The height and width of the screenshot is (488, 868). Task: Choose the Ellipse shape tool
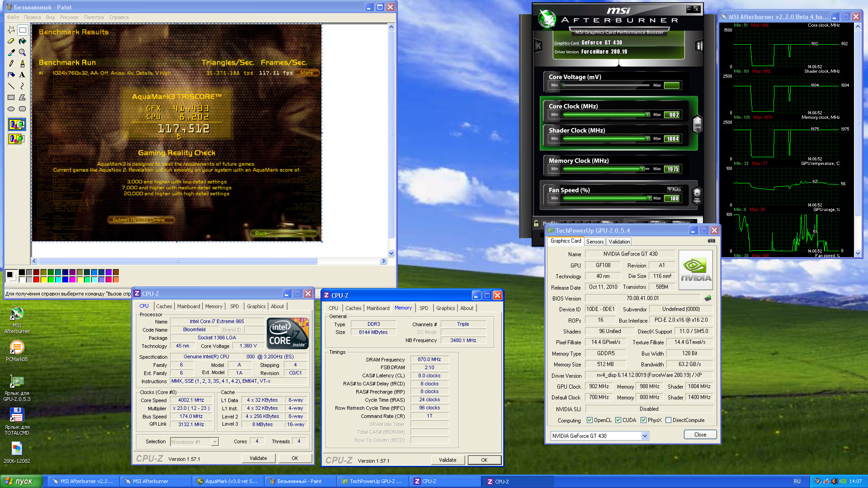11,108
